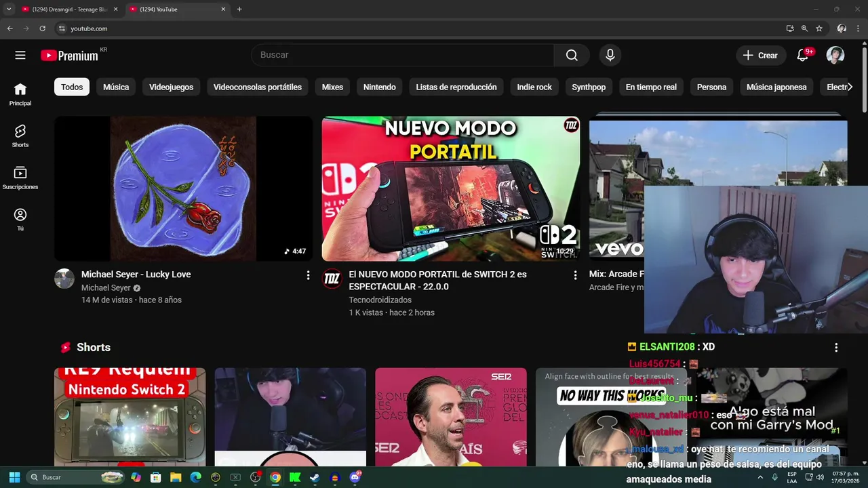Viewport: 868px width, 488px height.
Task: Open options for the Switch 2 NUEVO MODO PORTATIL video
Action: (x=575, y=275)
